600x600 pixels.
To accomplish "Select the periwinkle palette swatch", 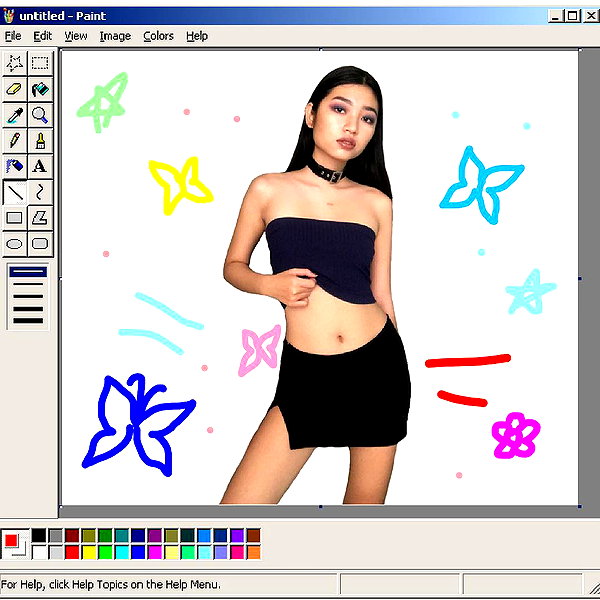I will [x=220, y=552].
